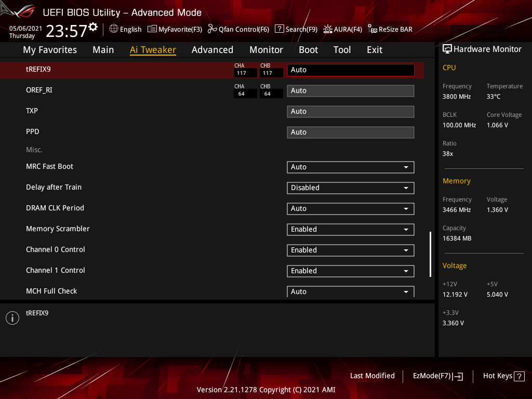This screenshot has width=532, height=399.
Task: Open AURA(F4) lighting icon
Action: 327,29
